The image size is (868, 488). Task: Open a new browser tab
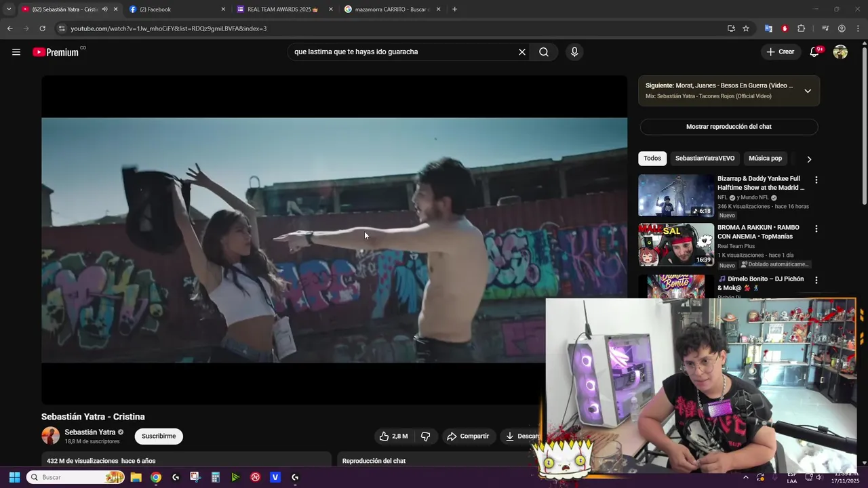click(454, 9)
